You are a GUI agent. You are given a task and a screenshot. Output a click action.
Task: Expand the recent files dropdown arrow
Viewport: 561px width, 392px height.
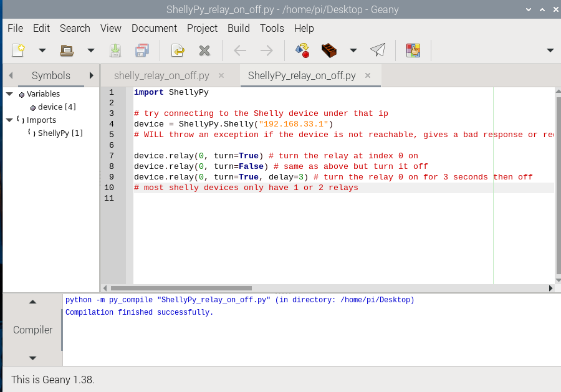(91, 50)
